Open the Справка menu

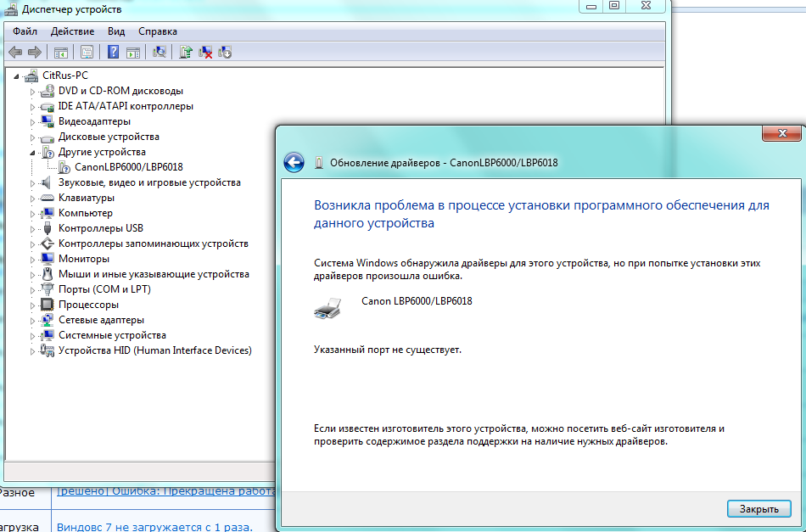(x=158, y=31)
